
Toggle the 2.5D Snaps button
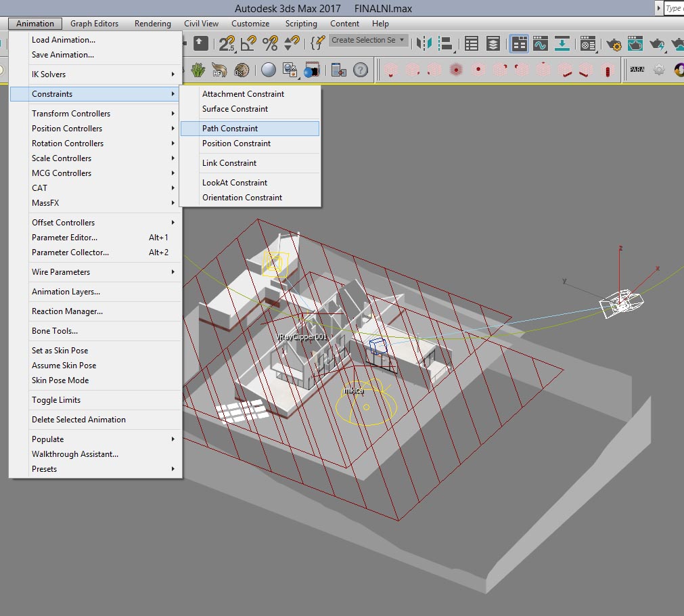pos(227,43)
